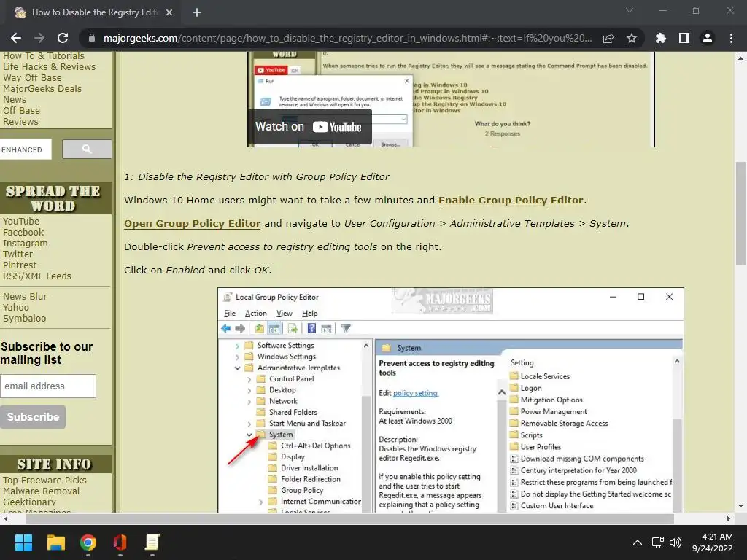The width and height of the screenshot is (747, 560).
Task: Open the Facebook link in Spread the Word
Action: (23, 232)
